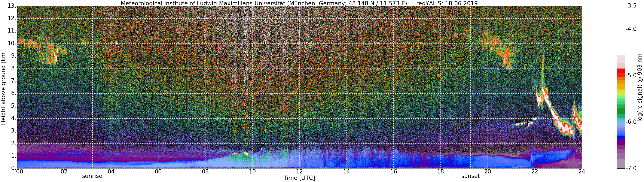Click the '18' time axis tick label
The height and width of the screenshot is (182, 644).
(x=440, y=172)
